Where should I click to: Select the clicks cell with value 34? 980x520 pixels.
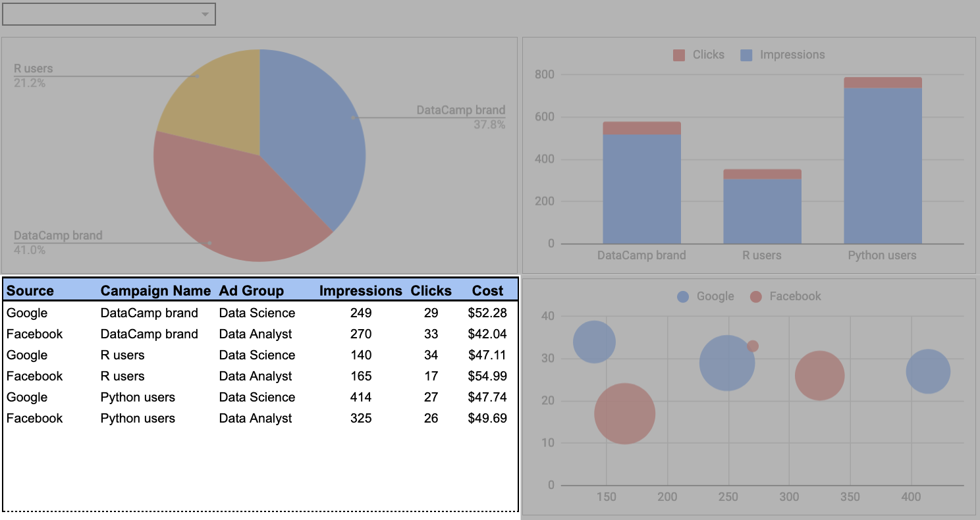[431, 355]
